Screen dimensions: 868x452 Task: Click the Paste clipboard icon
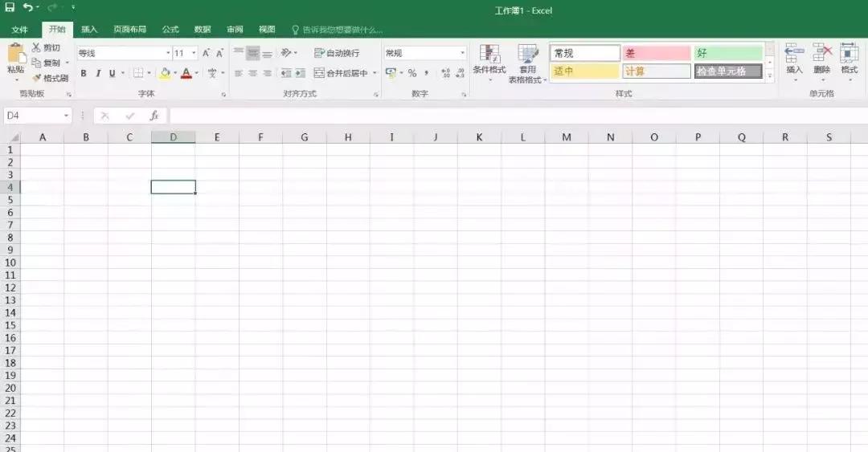point(15,54)
